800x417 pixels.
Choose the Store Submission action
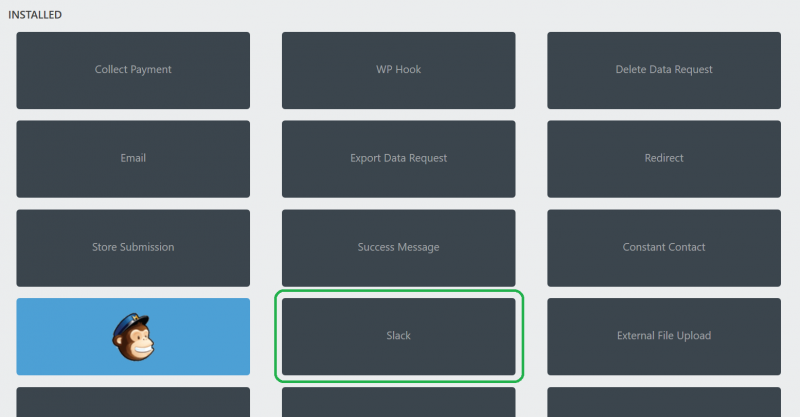133,248
